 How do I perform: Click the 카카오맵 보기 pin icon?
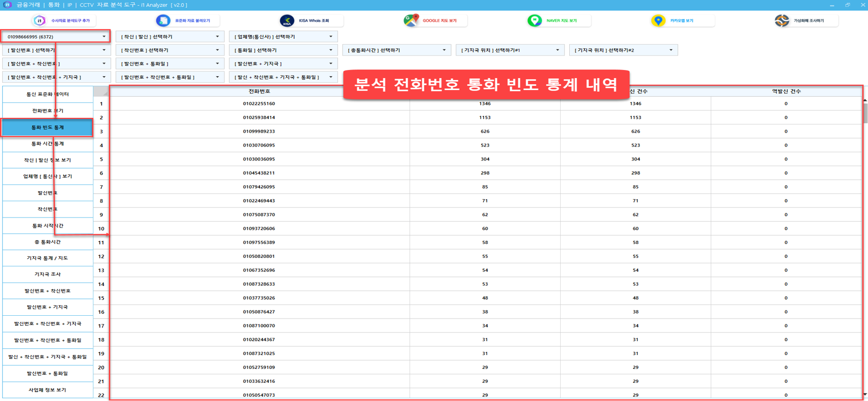658,21
